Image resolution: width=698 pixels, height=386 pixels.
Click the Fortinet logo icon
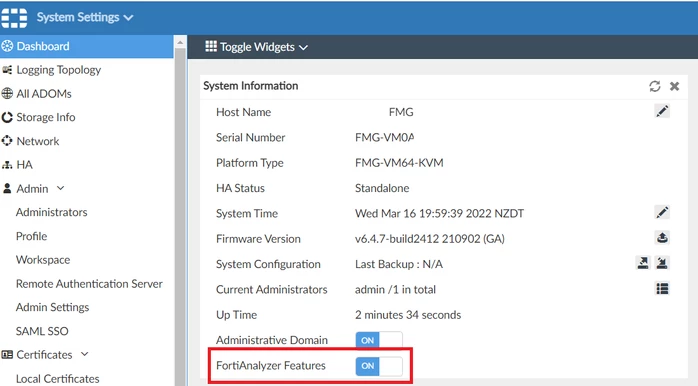point(14,18)
